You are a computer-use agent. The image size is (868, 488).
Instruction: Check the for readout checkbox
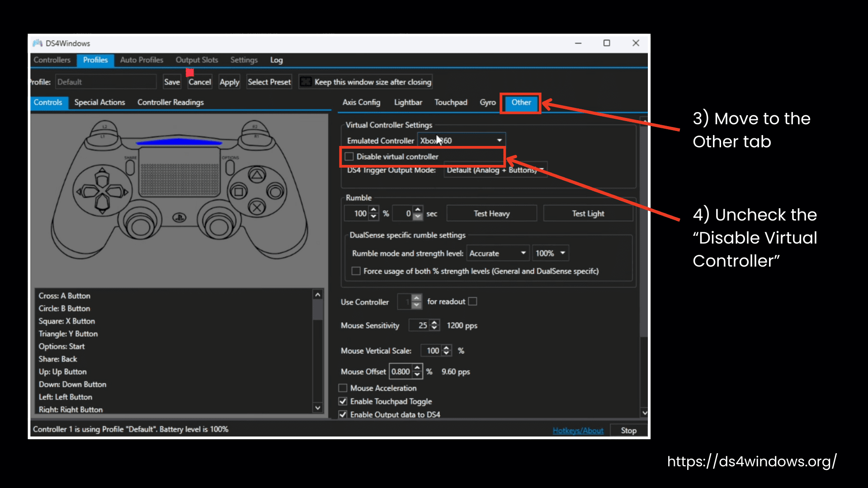pos(473,301)
